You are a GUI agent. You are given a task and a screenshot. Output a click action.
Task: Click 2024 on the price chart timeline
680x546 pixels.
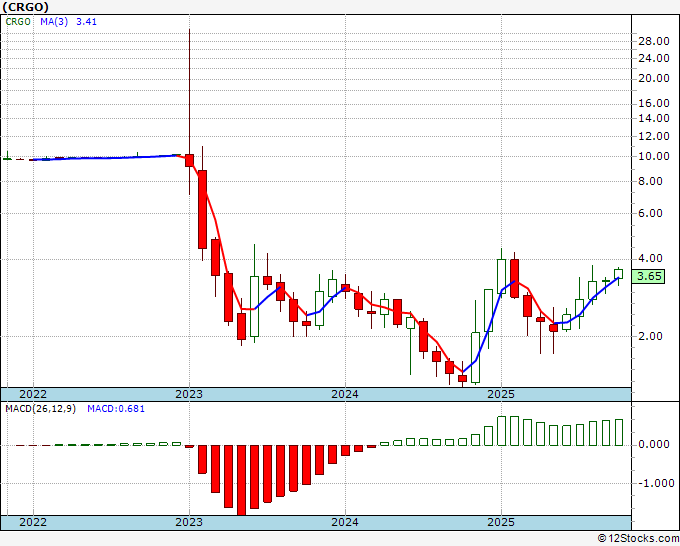click(345, 394)
